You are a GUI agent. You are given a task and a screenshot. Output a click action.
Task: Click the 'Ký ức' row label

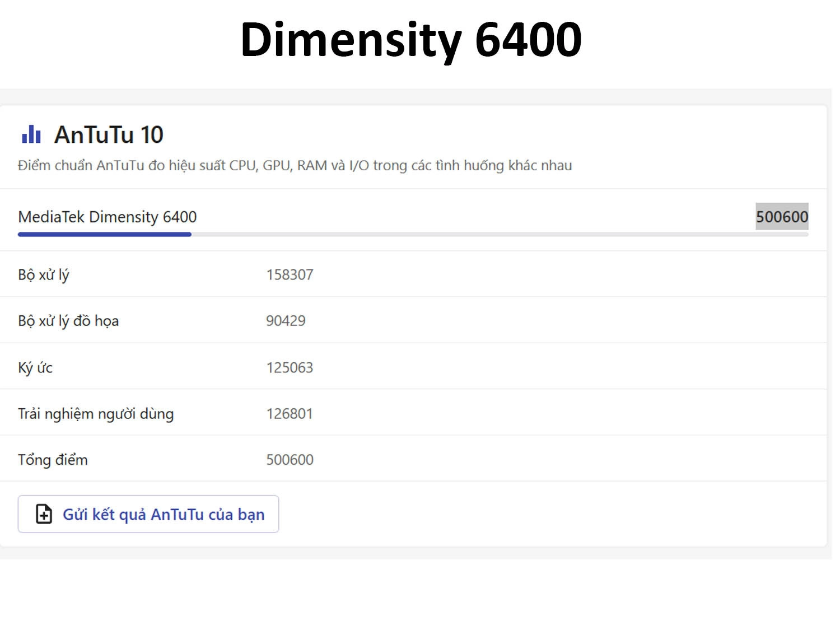click(x=35, y=367)
